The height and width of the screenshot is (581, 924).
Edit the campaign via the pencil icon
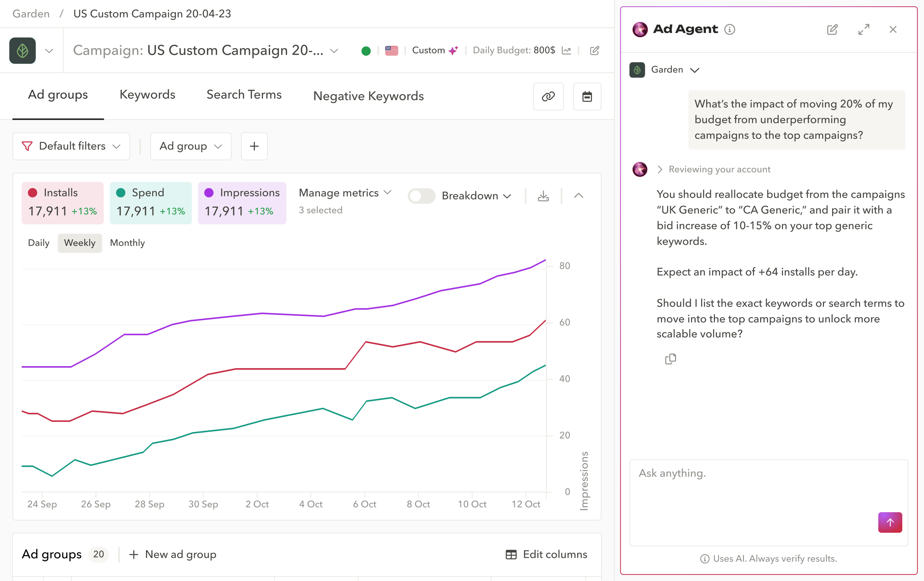[594, 50]
